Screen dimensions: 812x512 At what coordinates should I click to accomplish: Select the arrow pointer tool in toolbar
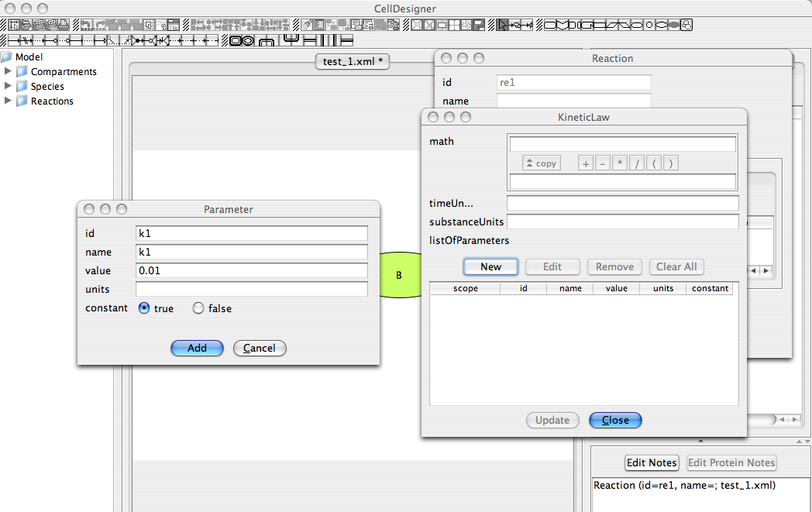503,25
